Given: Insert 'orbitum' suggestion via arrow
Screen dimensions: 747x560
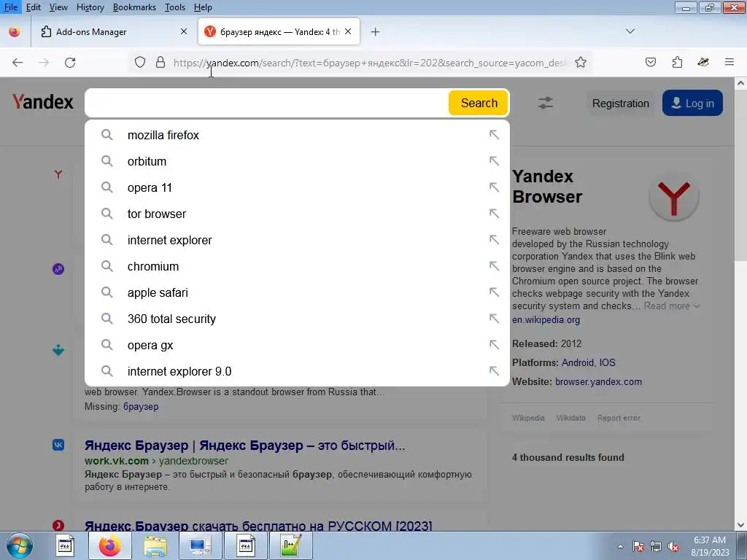Looking at the screenshot, I should click(494, 161).
